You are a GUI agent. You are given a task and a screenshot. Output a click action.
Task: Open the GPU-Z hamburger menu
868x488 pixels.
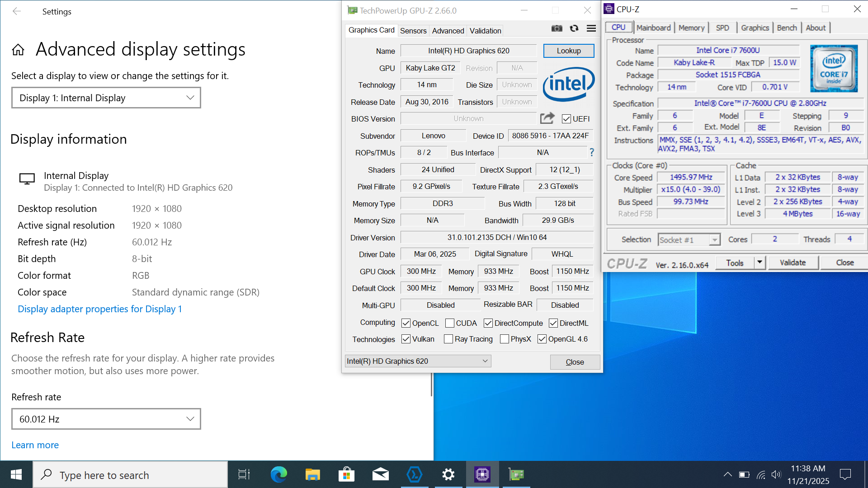point(591,28)
